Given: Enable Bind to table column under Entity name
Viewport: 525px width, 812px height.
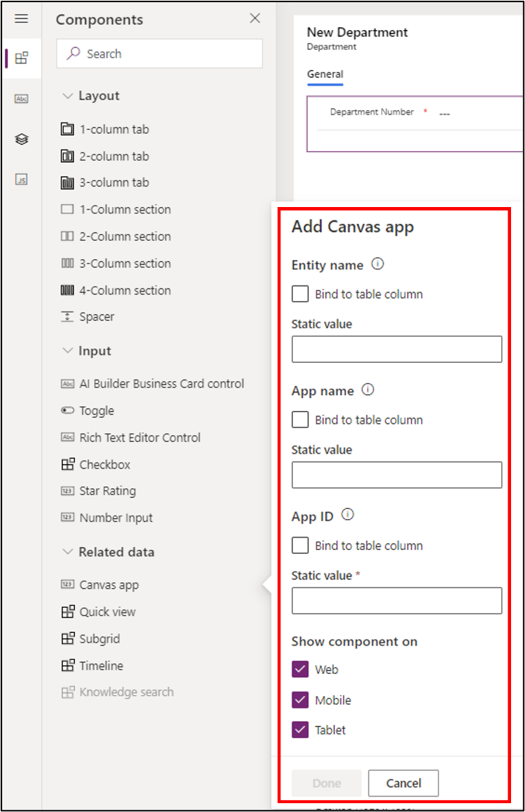Looking at the screenshot, I should tap(300, 293).
